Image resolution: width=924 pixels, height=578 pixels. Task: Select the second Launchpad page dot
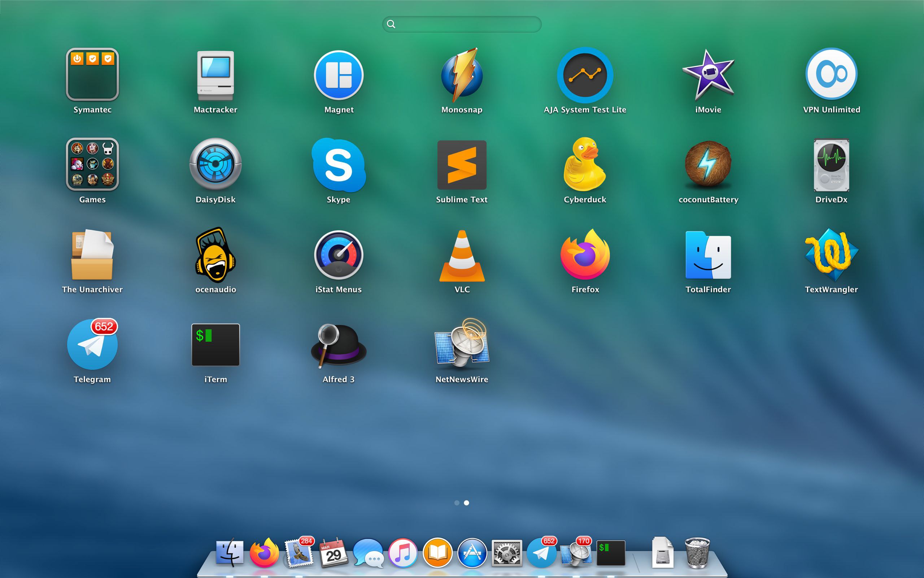466,503
